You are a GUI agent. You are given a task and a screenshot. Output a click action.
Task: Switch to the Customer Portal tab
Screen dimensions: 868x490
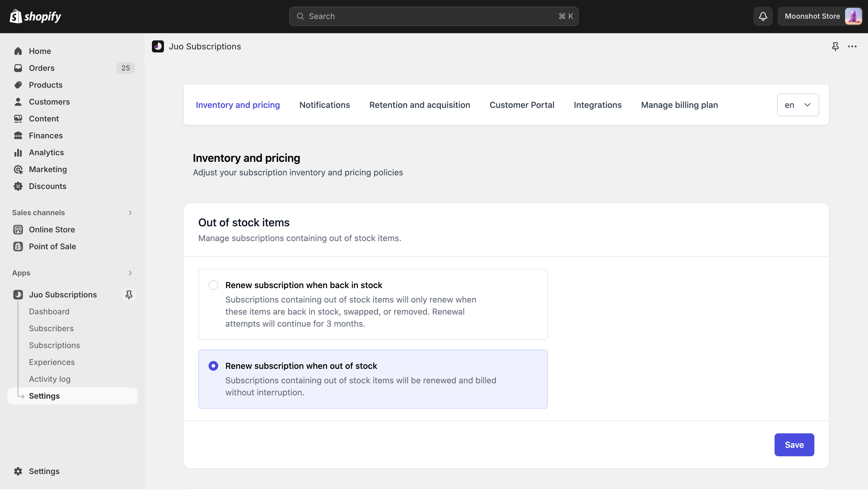pos(522,104)
